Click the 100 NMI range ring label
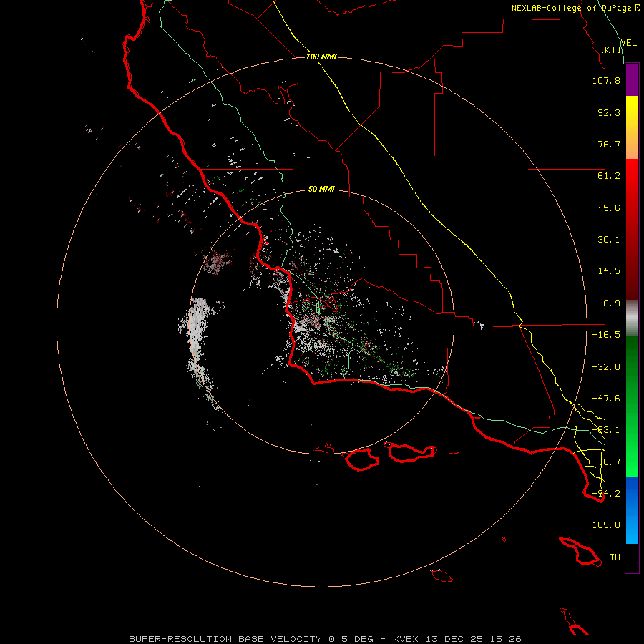The image size is (644, 644). [321, 57]
